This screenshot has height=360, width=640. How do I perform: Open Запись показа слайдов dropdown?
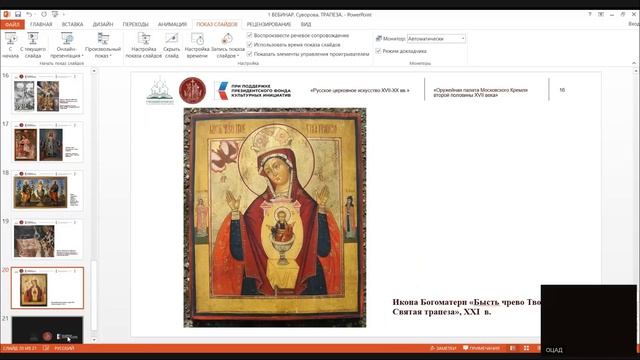228,45
